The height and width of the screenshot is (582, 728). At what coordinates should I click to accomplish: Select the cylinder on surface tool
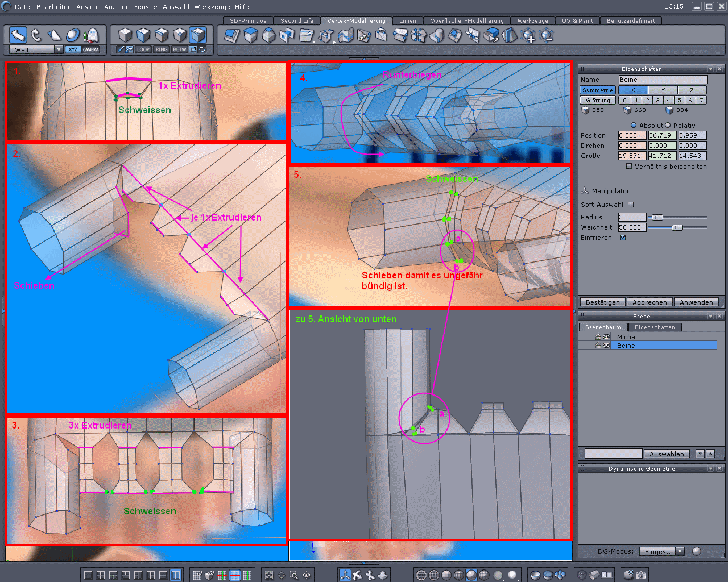(437, 36)
